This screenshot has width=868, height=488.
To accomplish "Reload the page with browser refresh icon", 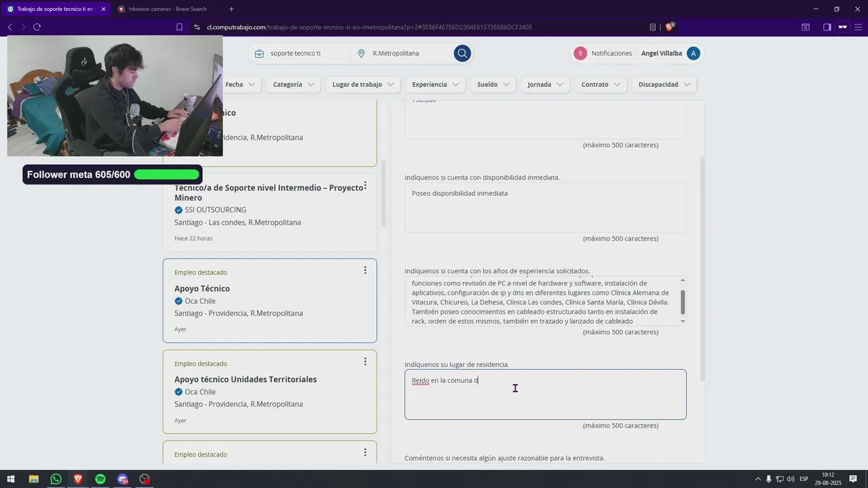I will click(x=37, y=27).
